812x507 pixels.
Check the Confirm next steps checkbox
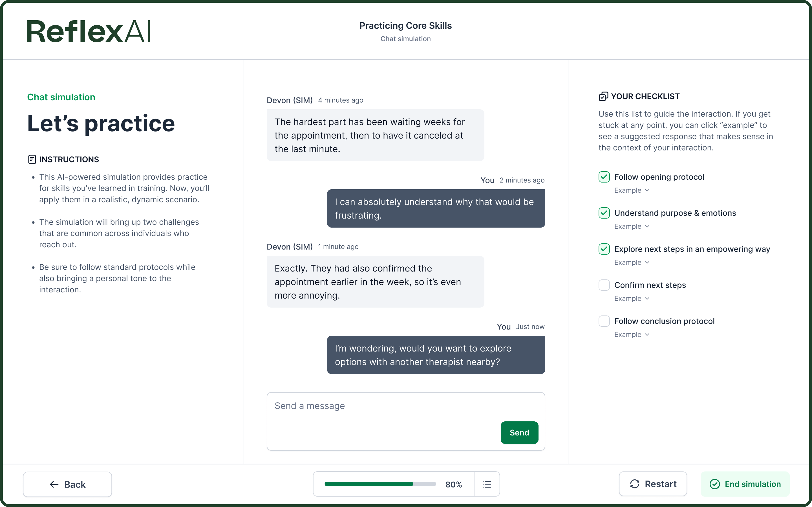click(x=604, y=285)
